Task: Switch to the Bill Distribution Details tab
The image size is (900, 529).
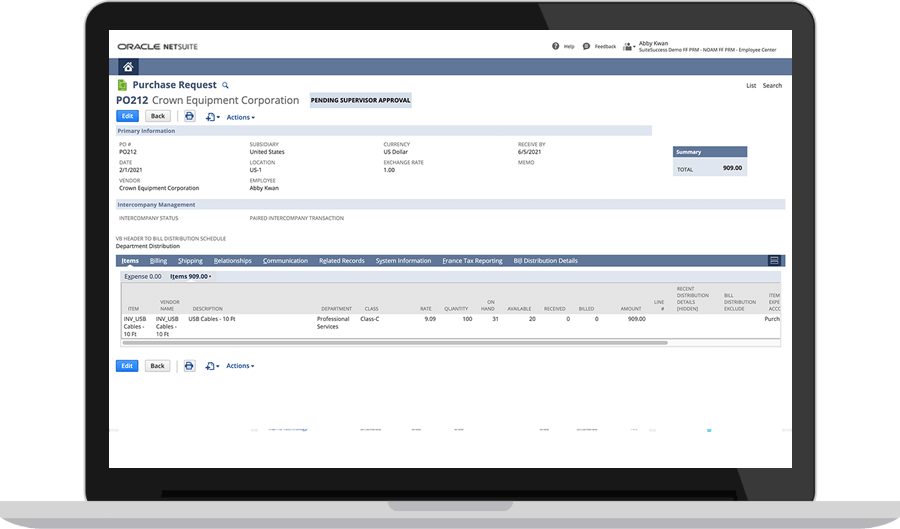Action: (x=545, y=260)
